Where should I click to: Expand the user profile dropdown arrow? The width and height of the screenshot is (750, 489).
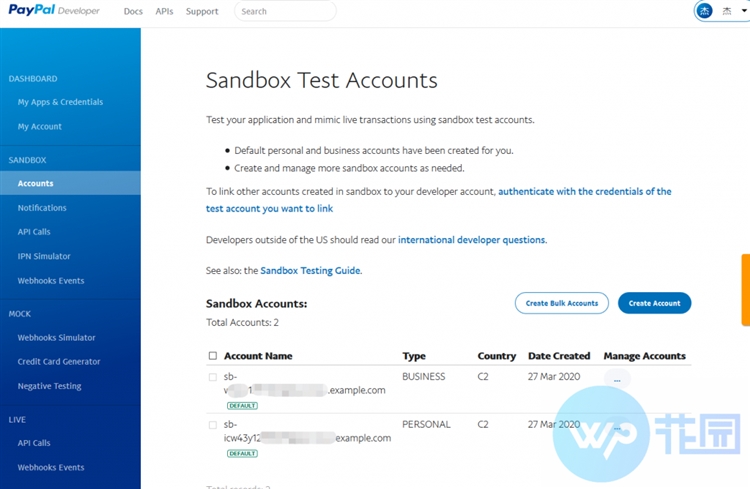pos(744,11)
